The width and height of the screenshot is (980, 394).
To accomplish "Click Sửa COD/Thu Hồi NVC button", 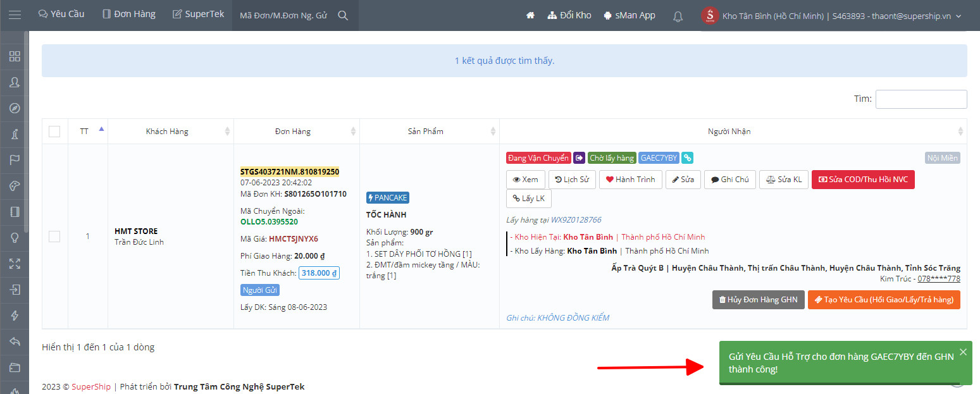I will point(863,180).
